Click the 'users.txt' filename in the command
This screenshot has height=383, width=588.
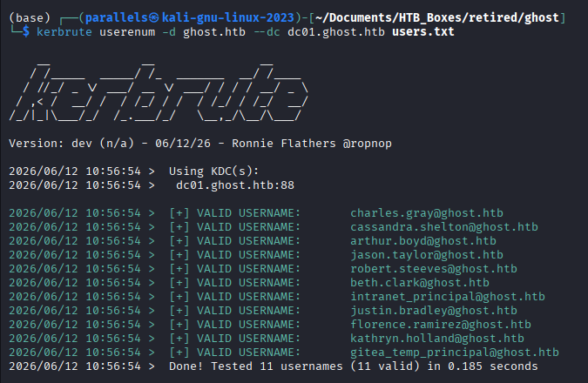pyautogui.click(x=423, y=32)
